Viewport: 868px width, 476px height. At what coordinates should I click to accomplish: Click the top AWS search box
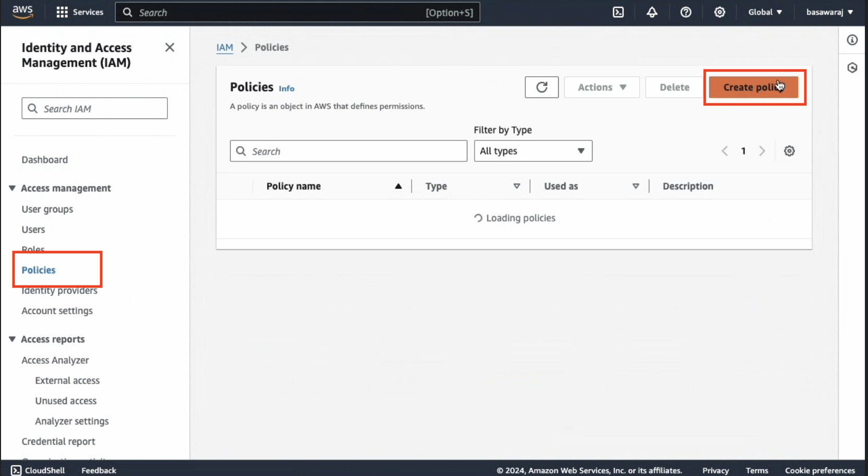pyautogui.click(x=297, y=12)
